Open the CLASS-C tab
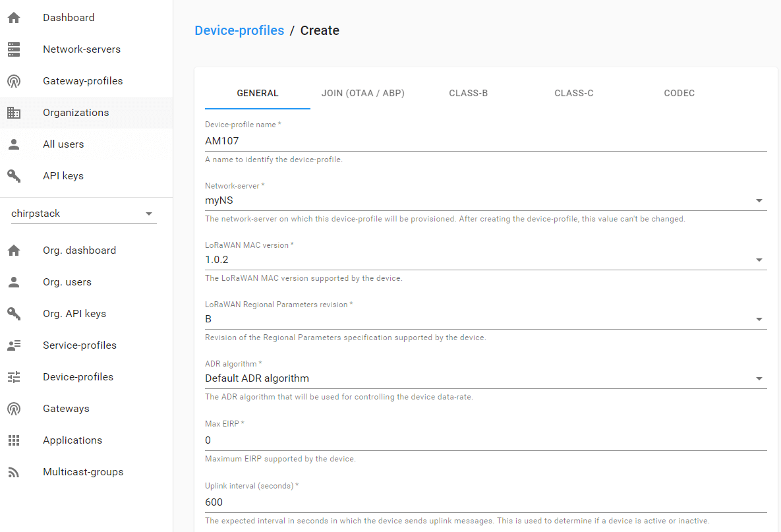The image size is (781, 532). pyautogui.click(x=573, y=94)
